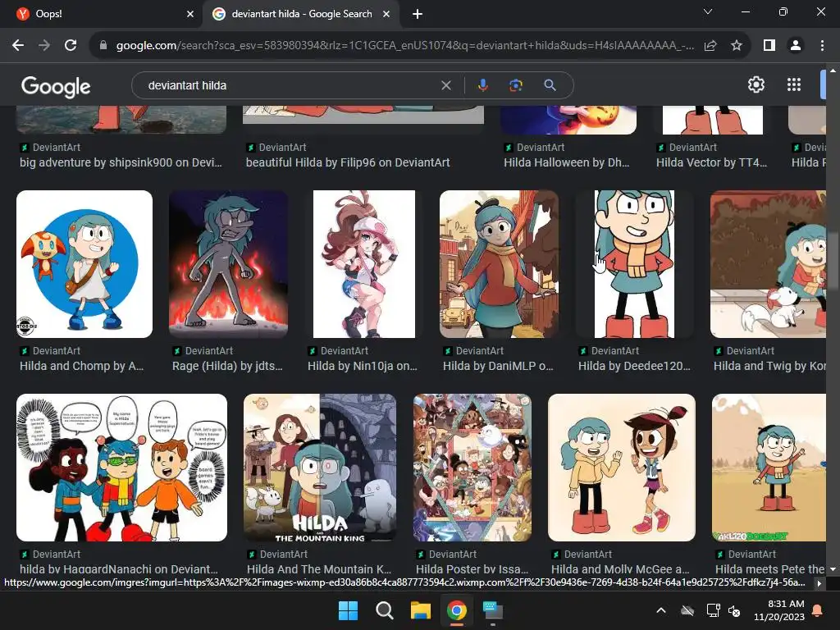Click the page vertical scrollbar thumb
Viewport: 840px width, 630px height.
tap(833, 262)
